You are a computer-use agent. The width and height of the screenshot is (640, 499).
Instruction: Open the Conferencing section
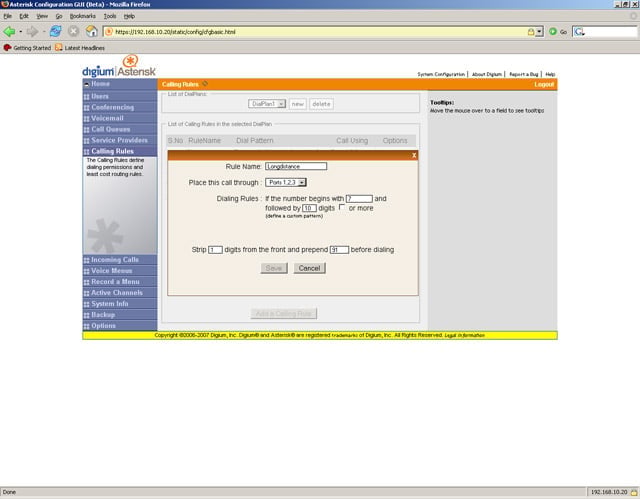pyautogui.click(x=120, y=107)
